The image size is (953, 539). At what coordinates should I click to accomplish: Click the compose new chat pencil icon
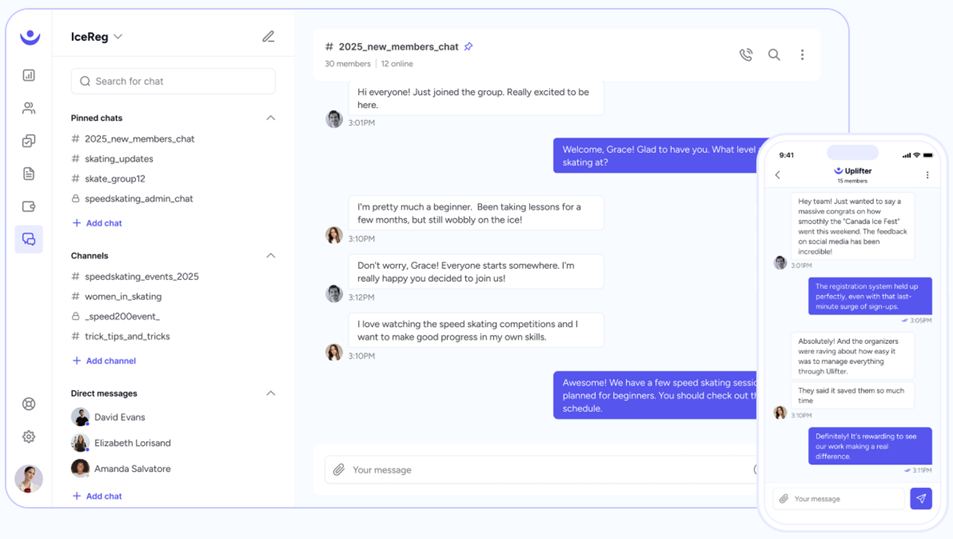click(x=268, y=36)
